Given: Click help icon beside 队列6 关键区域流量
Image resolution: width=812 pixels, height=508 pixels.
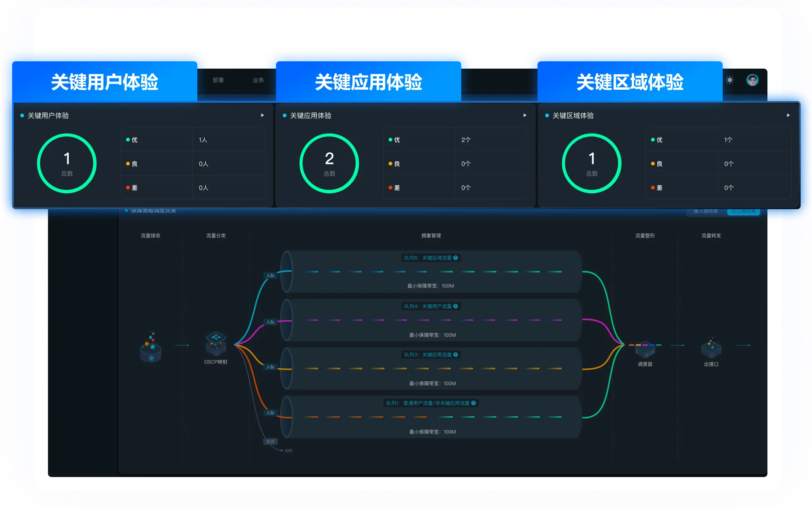Looking at the screenshot, I should (x=456, y=258).
